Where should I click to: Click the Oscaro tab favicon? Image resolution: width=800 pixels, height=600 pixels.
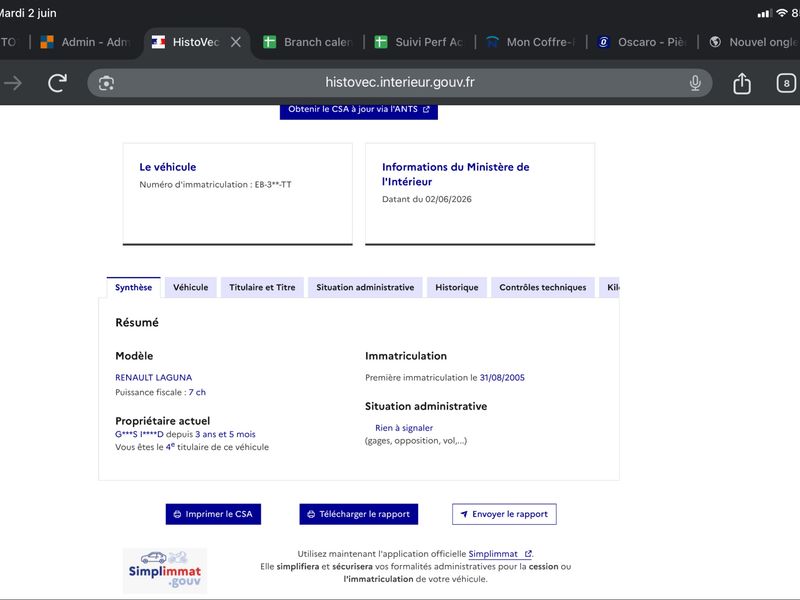(604, 42)
